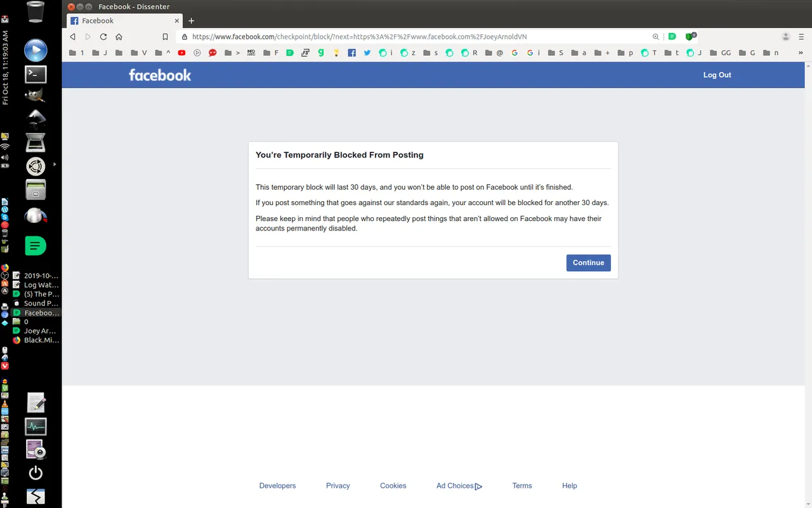Image resolution: width=812 pixels, height=508 pixels.
Task: Open YouTube bookmark in bookmarks bar
Action: pyautogui.click(x=182, y=53)
